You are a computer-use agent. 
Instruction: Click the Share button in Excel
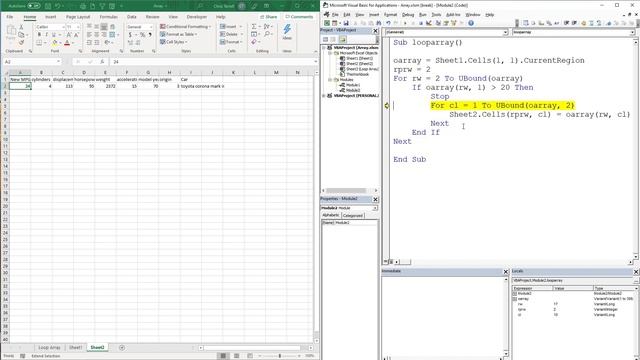269,17
